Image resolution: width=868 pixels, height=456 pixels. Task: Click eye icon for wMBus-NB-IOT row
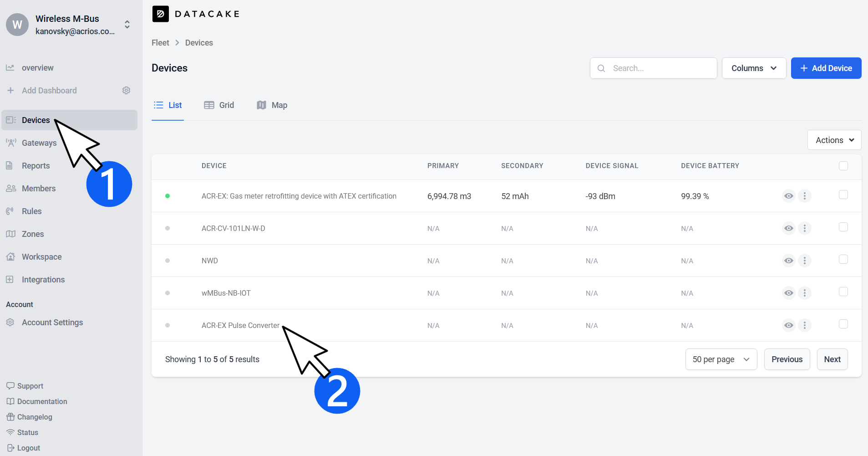click(789, 293)
